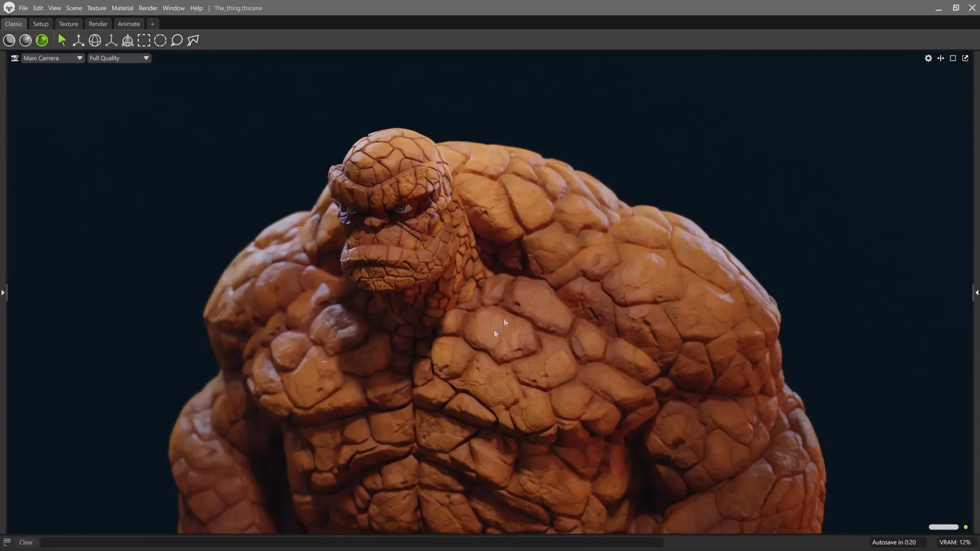Open the Material menu
The width and height of the screenshot is (980, 551).
(122, 8)
